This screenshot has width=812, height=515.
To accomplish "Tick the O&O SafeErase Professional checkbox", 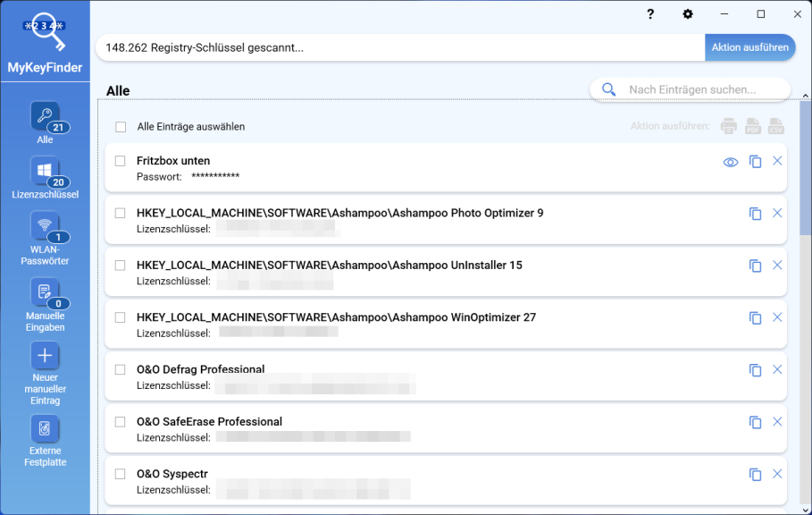I will click(121, 422).
